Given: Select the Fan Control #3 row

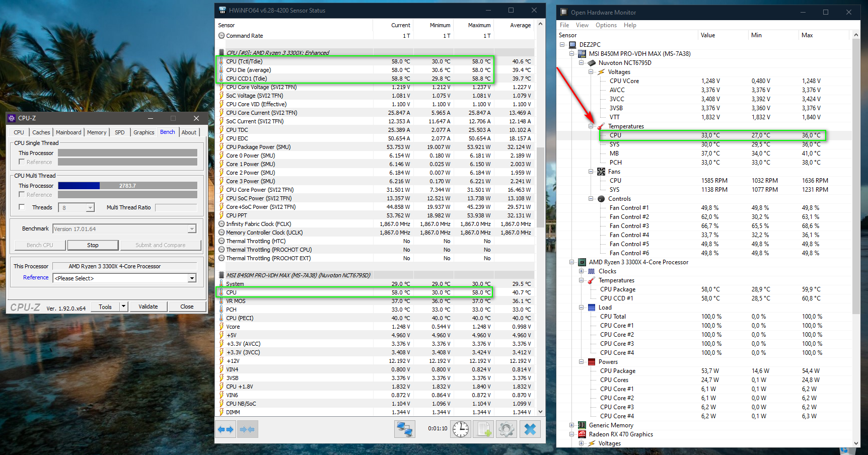Looking at the screenshot, I should tap(704, 226).
